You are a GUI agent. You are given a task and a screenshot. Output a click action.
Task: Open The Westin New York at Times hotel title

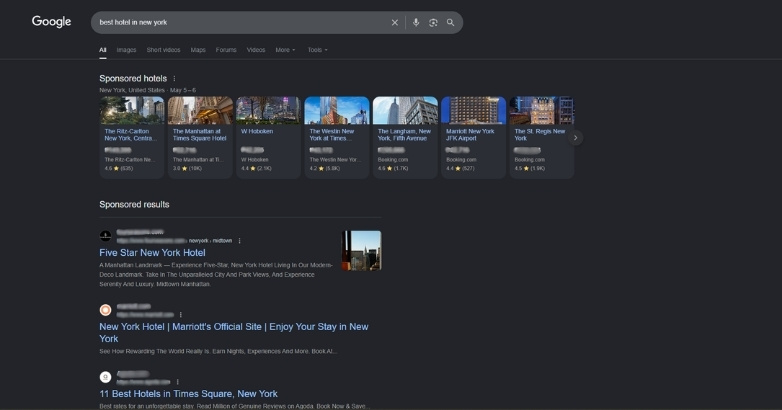(332, 135)
